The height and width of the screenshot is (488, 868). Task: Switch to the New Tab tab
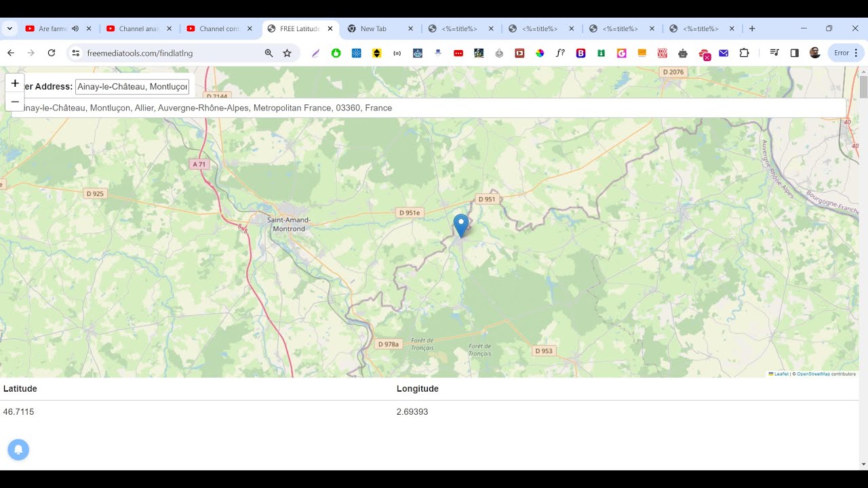(373, 28)
